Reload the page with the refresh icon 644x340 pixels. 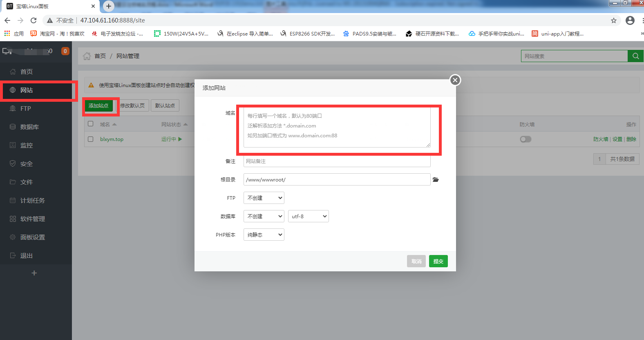[34, 20]
